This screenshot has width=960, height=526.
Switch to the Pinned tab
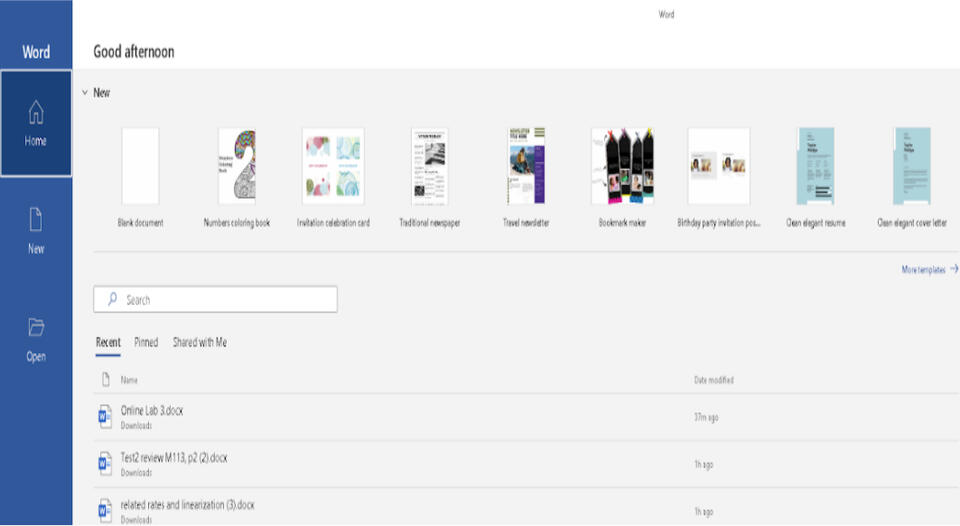point(146,342)
